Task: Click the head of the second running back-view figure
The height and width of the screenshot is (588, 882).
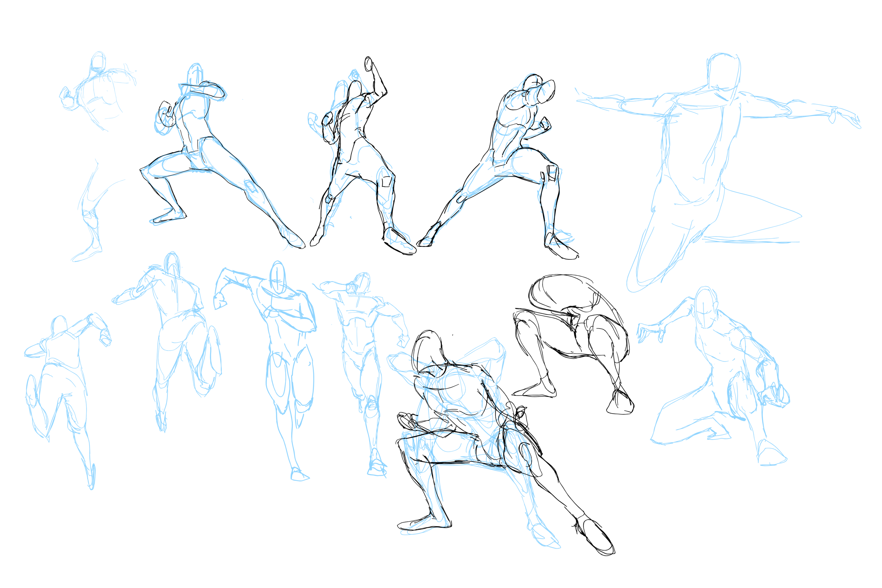Action: tap(173, 263)
